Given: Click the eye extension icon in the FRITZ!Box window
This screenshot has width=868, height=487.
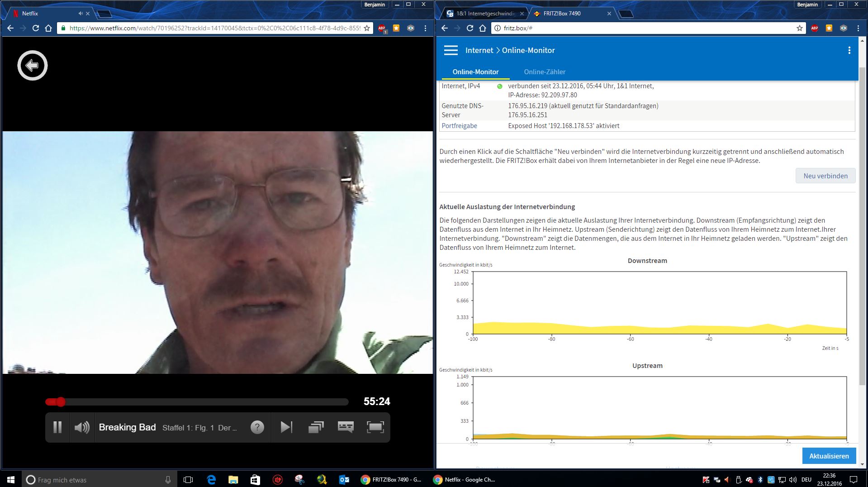Looking at the screenshot, I should tap(844, 28).
